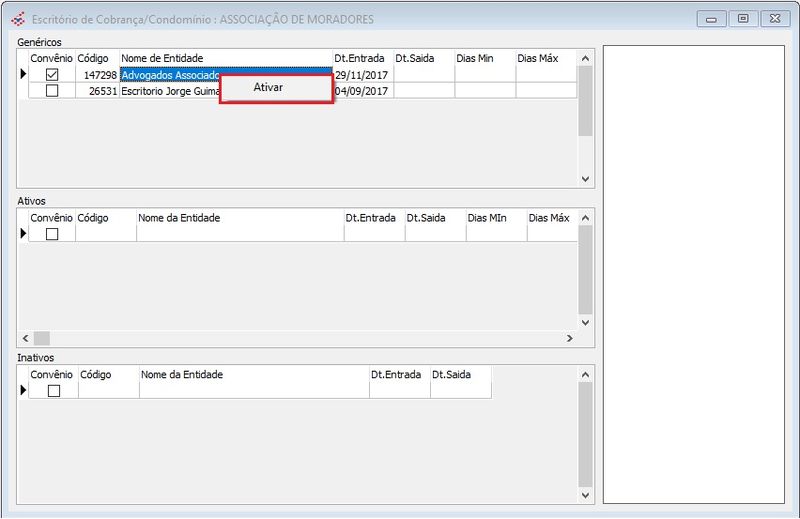Toggle the Convênio checkbox in Inativos grid
This screenshot has height=519, width=800.
pos(54,391)
